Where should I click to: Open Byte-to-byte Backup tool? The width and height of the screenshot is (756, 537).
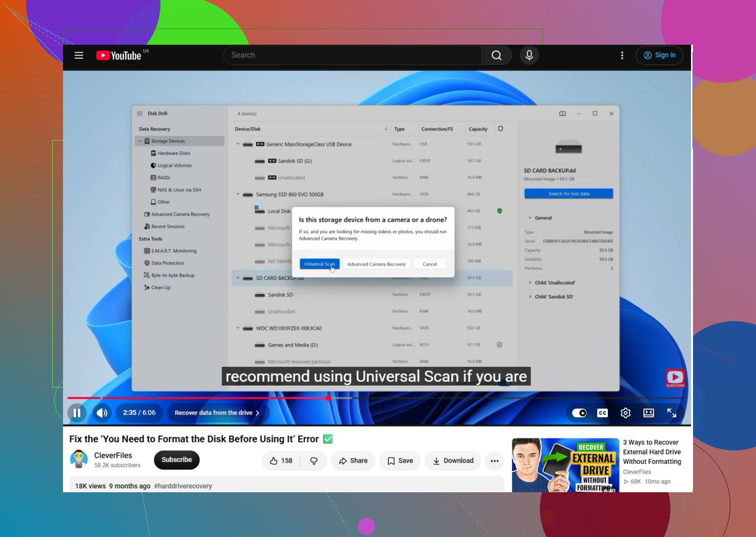coord(169,275)
